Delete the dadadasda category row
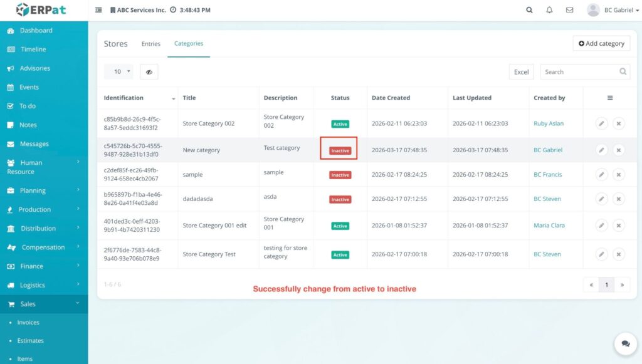The image size is (642, 364). (x=618, y=199)
